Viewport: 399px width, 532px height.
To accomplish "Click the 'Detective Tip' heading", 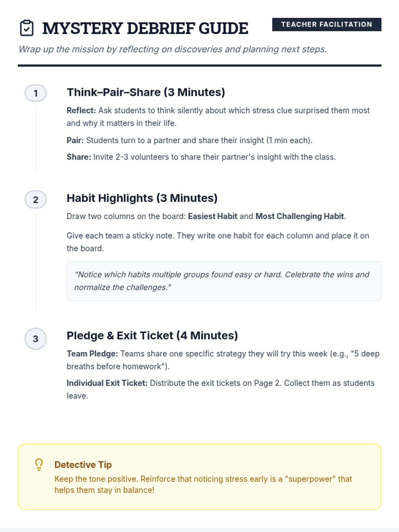I will pos(83,465).
